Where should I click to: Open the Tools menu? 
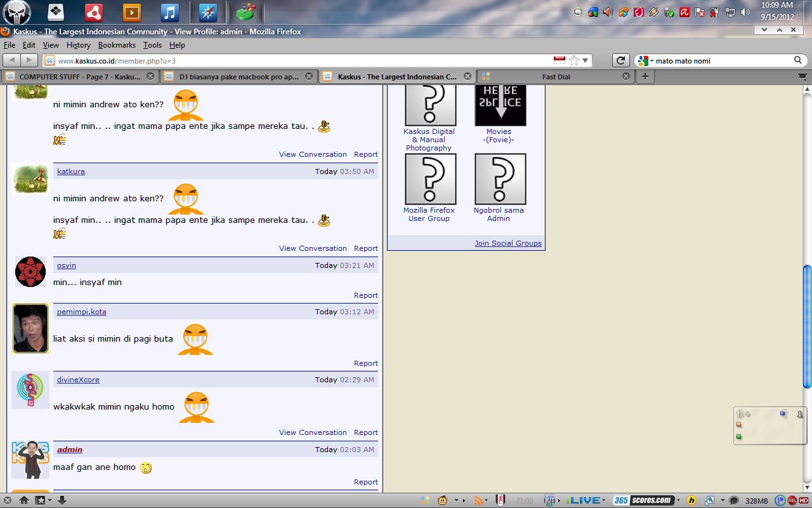[x=152, y=45]
